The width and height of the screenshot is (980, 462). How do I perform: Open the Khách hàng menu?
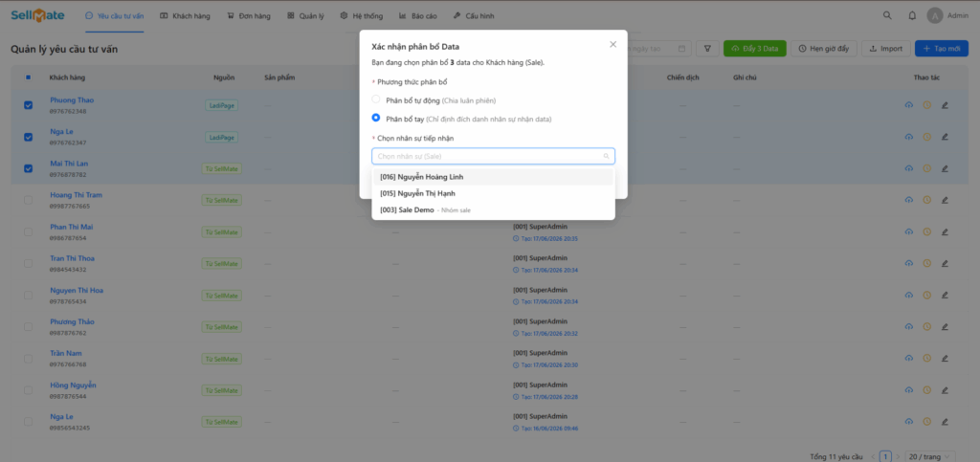[185, 15]
